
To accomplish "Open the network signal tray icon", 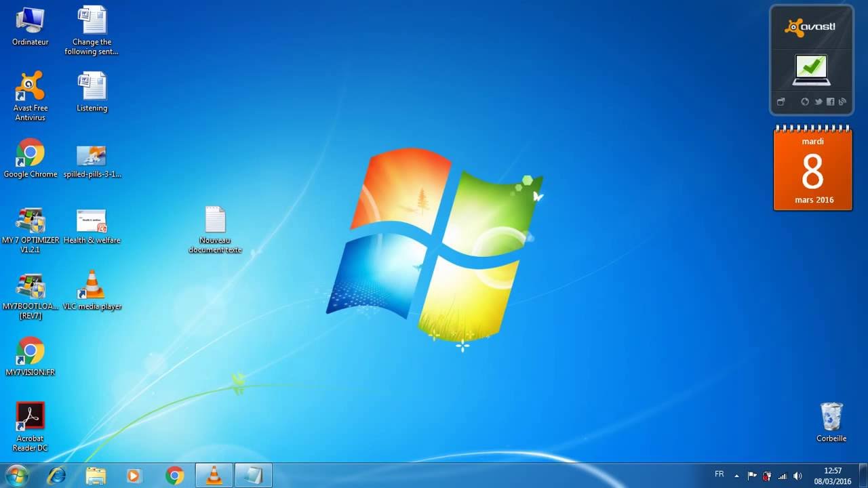I will 783,476.
